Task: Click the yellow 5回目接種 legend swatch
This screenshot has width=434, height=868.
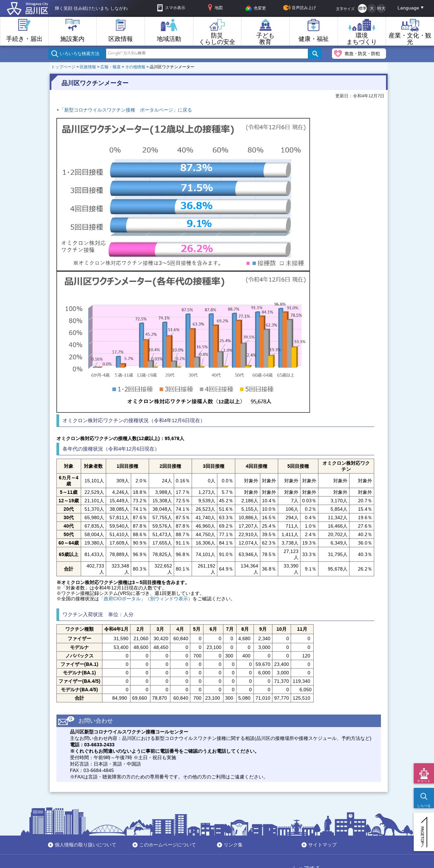Action: point(242,389)
